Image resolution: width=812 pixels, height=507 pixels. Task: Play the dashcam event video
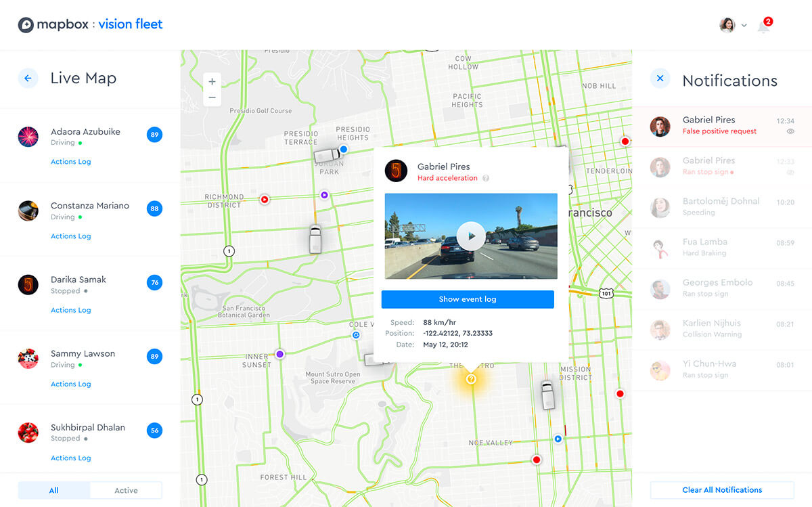[470, 237]
